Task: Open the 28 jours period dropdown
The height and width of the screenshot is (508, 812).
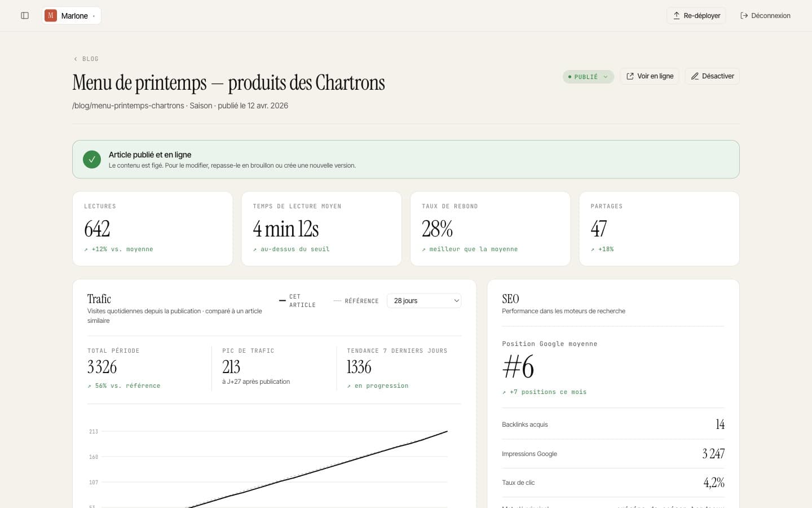Action: point(424,301)
